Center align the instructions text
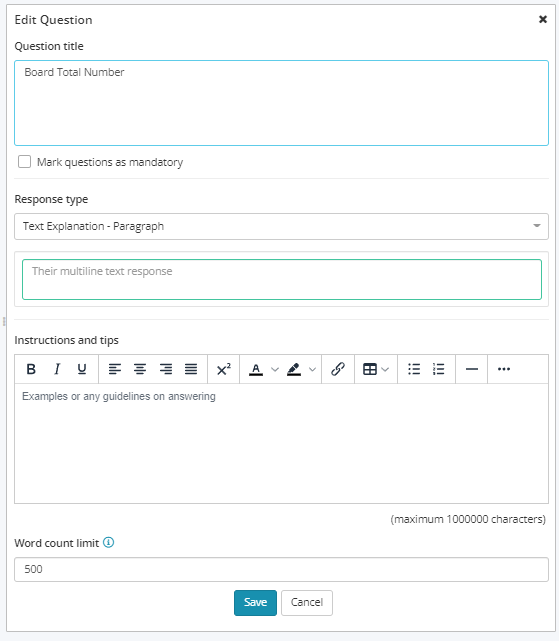The height and width of the screenshot is (641, 559). pos(140,369)
